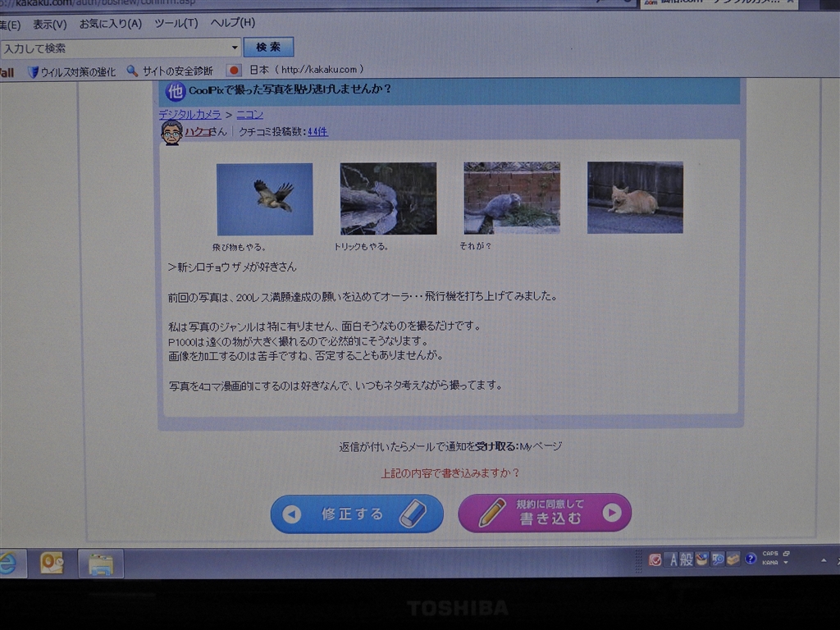The image size is (840, 630).
Task: Click the 検索 button
Action: 268,47
